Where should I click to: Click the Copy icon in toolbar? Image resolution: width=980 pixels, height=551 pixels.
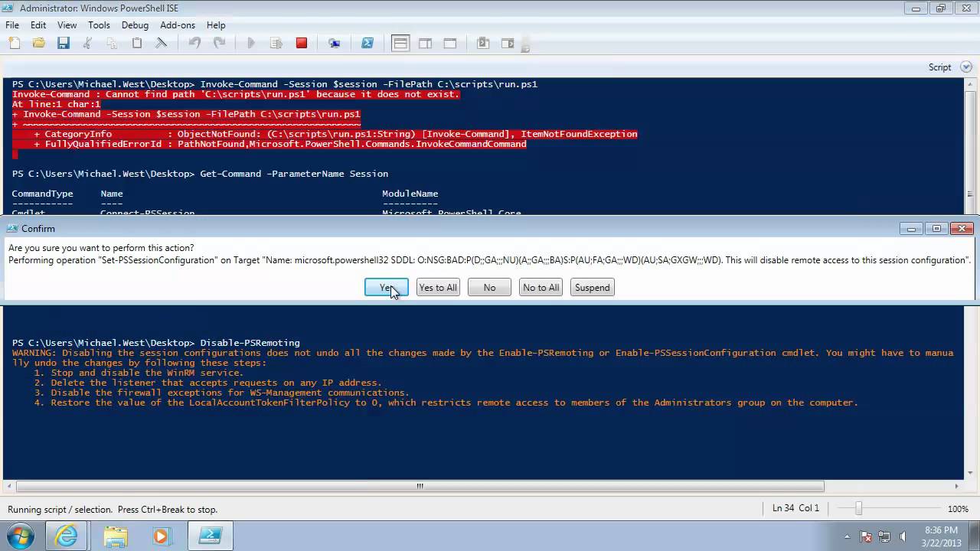112,44
